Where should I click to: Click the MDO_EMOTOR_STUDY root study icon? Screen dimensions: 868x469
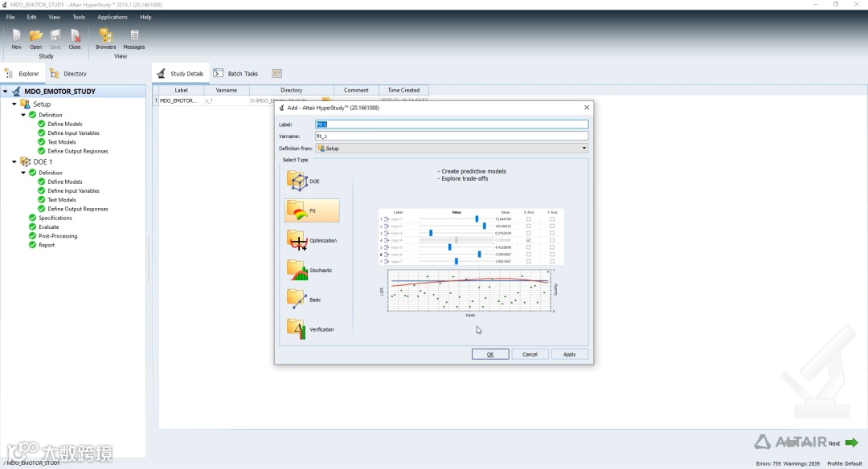point(17,92)
